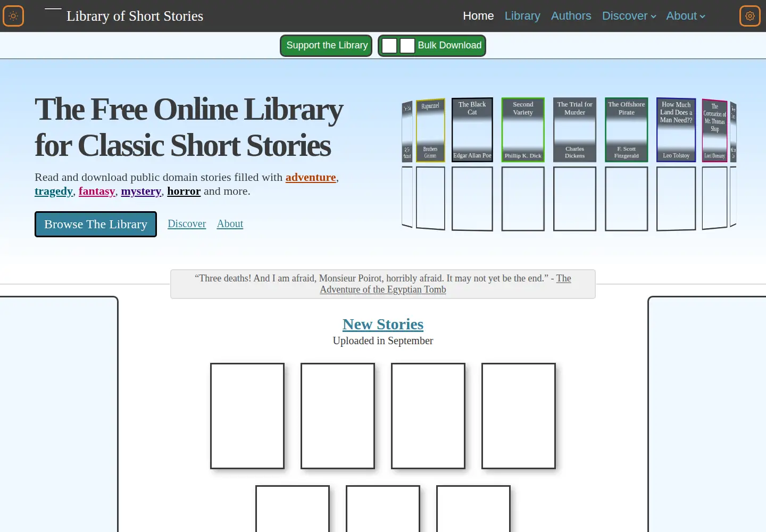Image resolution: width=766 pixels, height=532 pixels.
Task: Open the Rapunzel book cover
Action: [x=430, y=130]
